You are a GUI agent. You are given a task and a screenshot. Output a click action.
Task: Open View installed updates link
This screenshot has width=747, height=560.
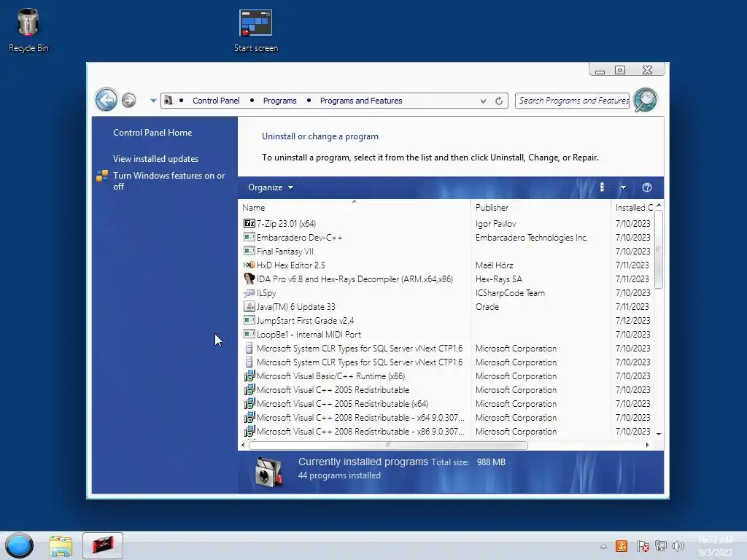[156, 158]
